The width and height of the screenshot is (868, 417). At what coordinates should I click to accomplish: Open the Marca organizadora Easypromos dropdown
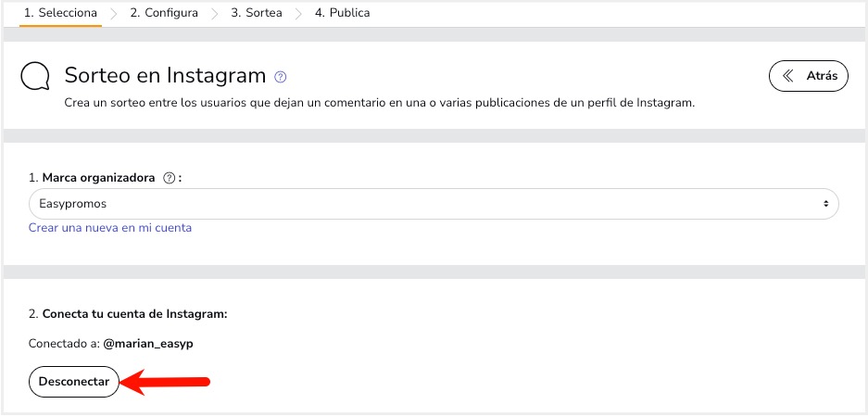point(434,204)
